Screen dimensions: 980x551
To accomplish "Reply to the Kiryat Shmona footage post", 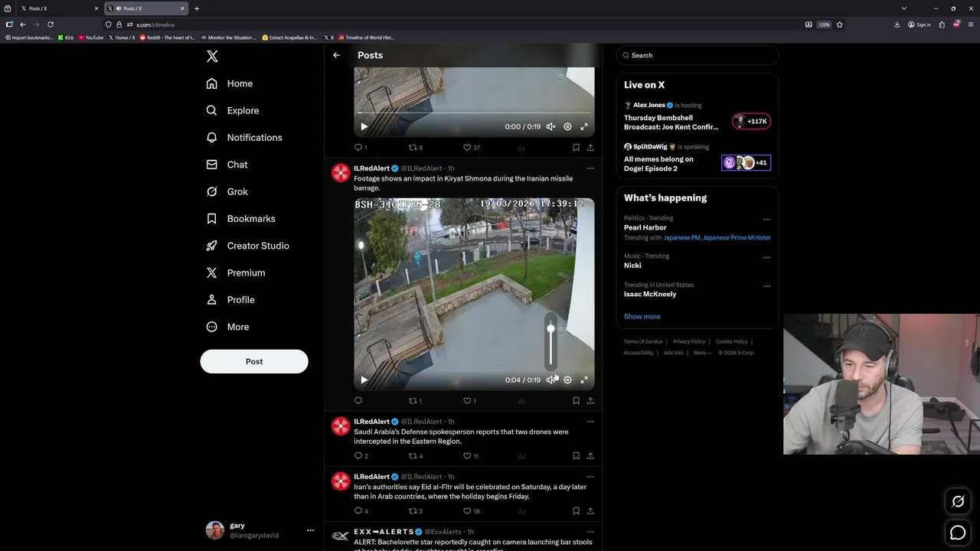I will point(358,400).
